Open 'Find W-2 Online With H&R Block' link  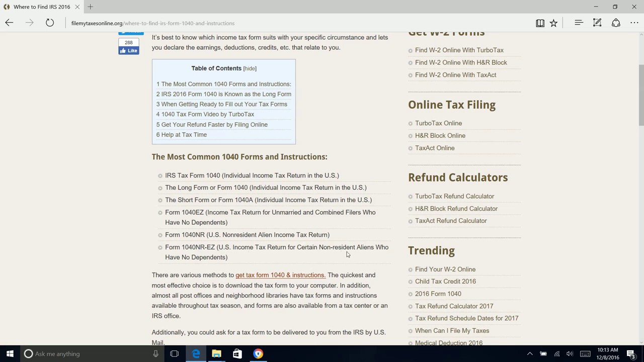[x=461, y=62]
